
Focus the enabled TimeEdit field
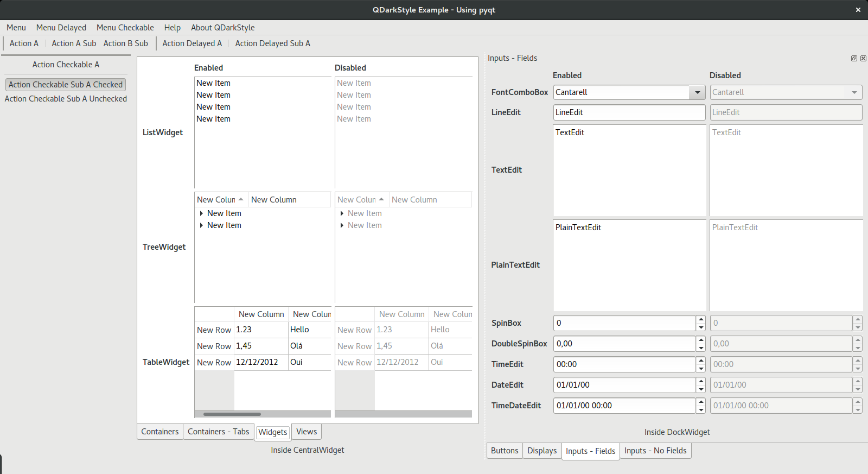[624, 364]
